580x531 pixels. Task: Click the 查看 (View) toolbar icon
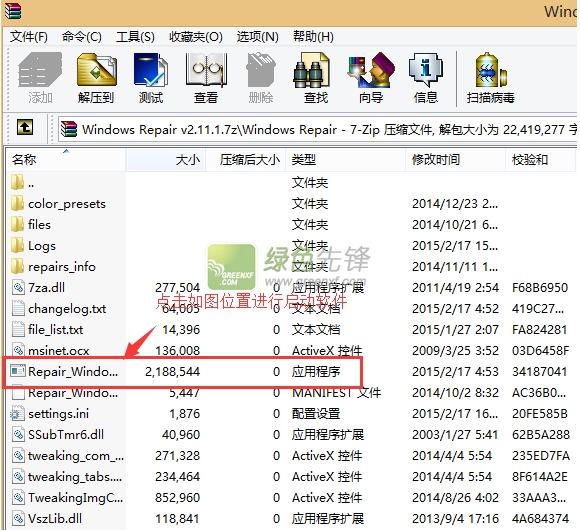[x=206, y=70]
